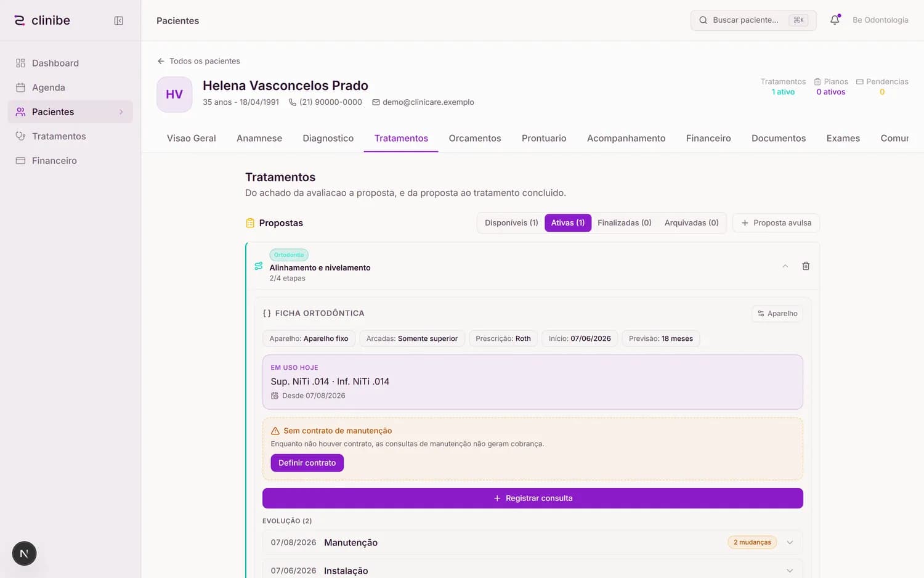Click the clinibe logo

pos(42,20)
